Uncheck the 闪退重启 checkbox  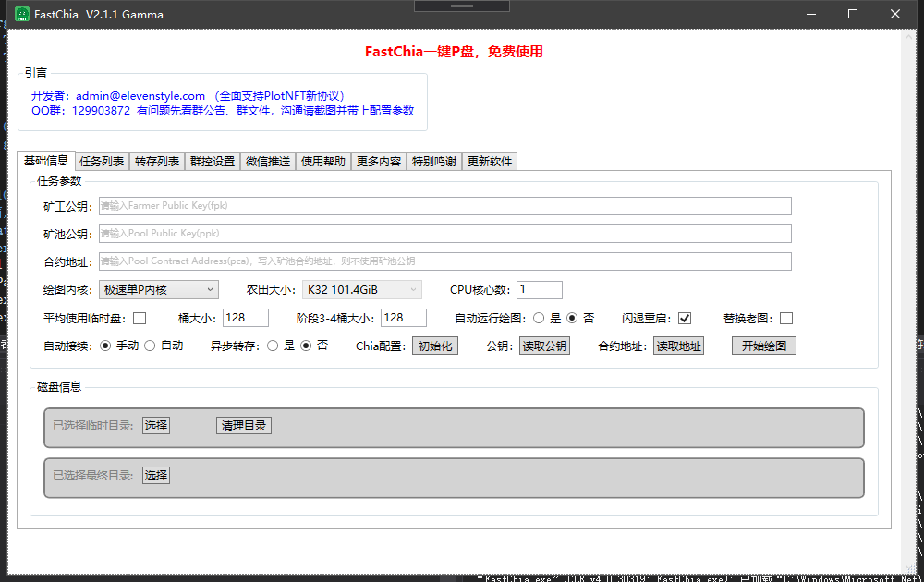point(685,319)
